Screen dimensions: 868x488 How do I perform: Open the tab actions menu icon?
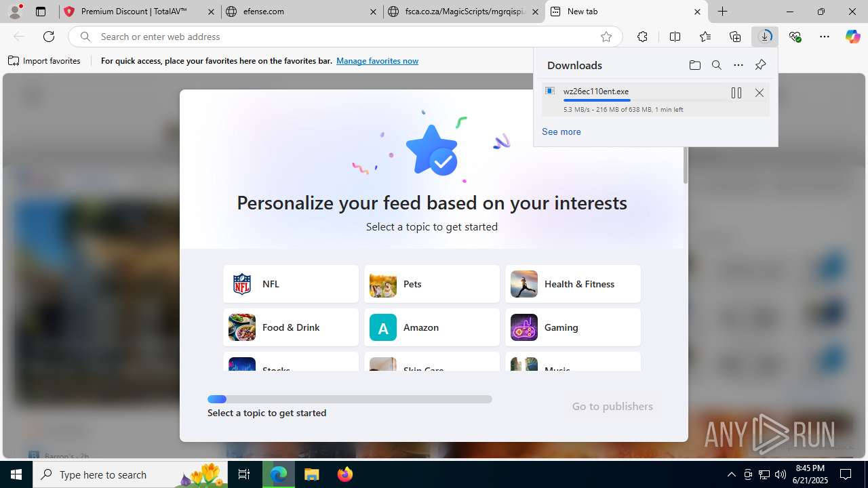[41, 12]
